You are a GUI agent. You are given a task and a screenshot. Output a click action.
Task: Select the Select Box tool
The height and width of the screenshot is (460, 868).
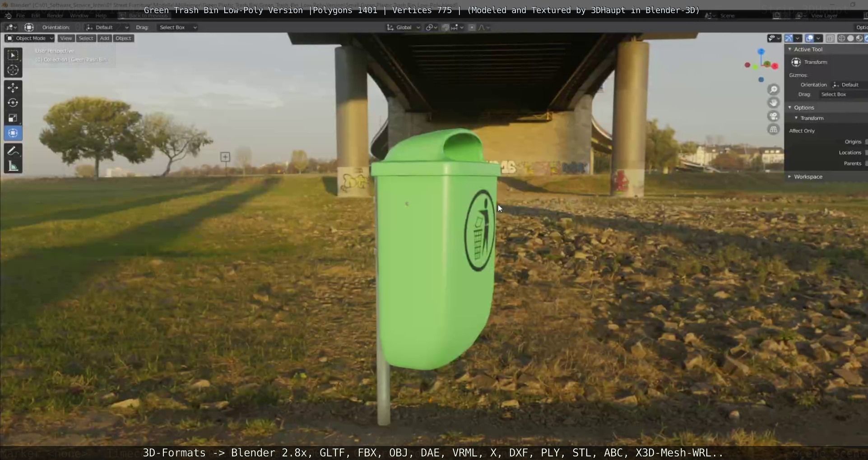pos(13,55)
